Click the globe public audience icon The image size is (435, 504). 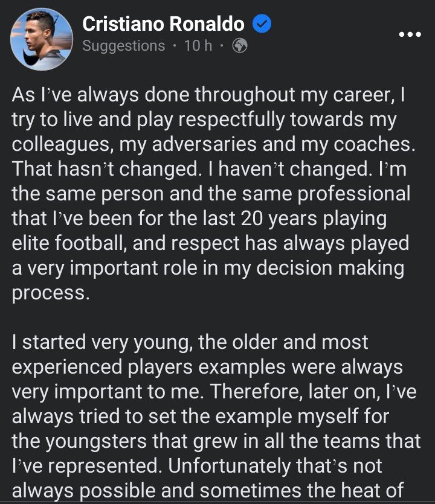[240, 46]
